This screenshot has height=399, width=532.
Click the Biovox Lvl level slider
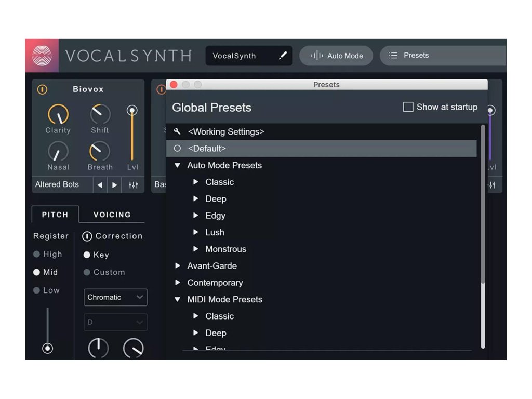[x=132, y=133]
